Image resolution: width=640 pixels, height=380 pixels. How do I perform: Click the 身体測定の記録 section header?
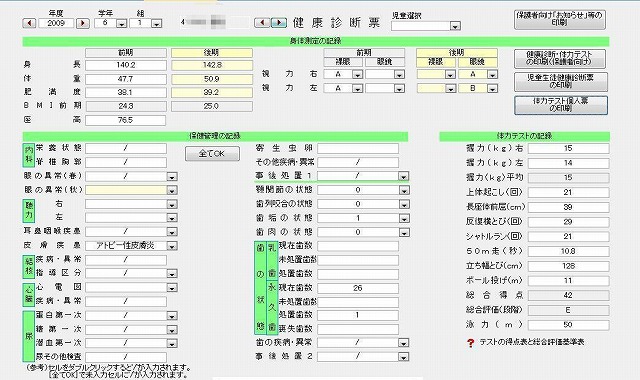click(x=316, y=41)
